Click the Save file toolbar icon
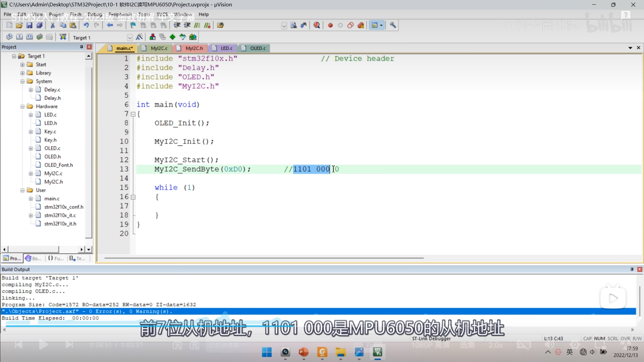 pos(29,25)
